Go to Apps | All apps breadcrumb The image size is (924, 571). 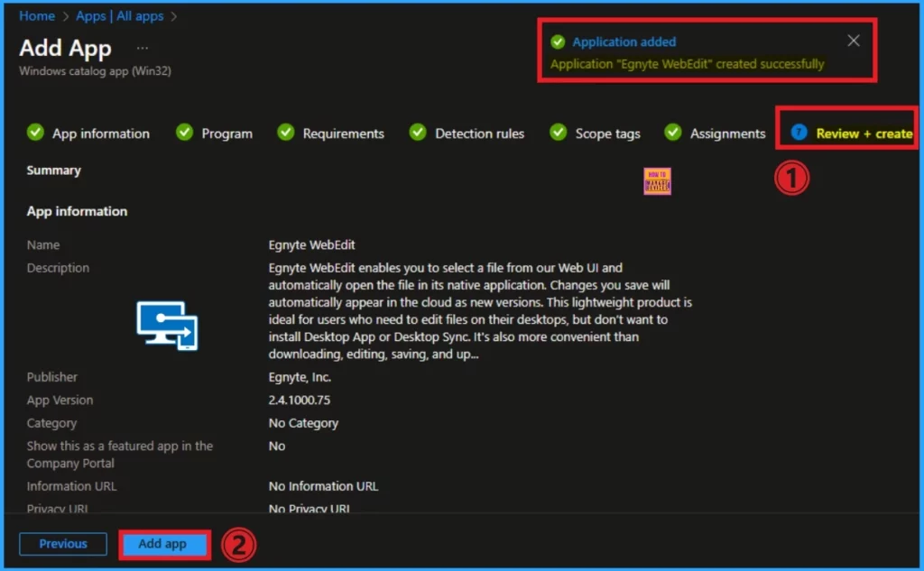tap(120, 16)
